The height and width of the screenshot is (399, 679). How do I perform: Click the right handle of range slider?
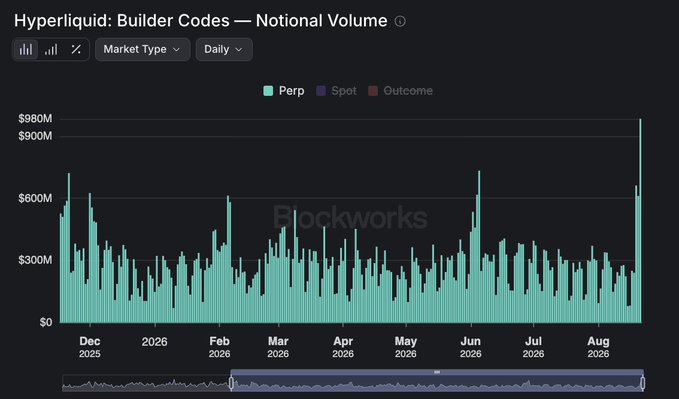pos(643,383)
